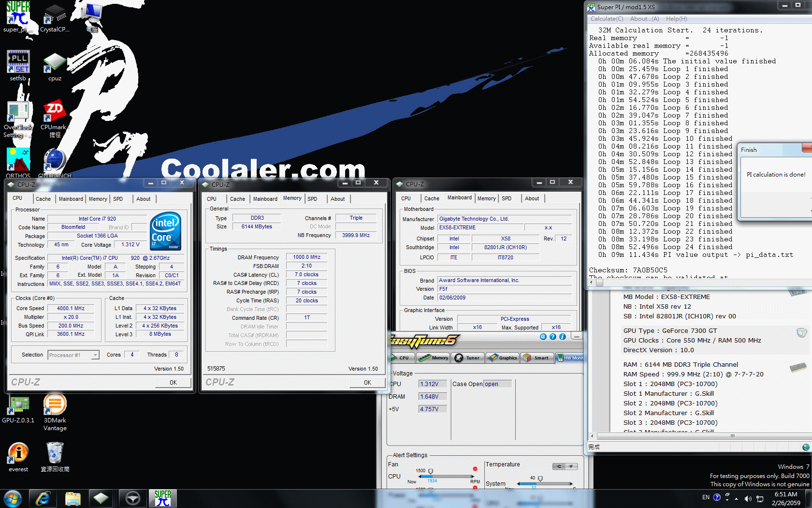
Task: Open the ORTHOS desktop shortcut
Action: coord(18,163)
